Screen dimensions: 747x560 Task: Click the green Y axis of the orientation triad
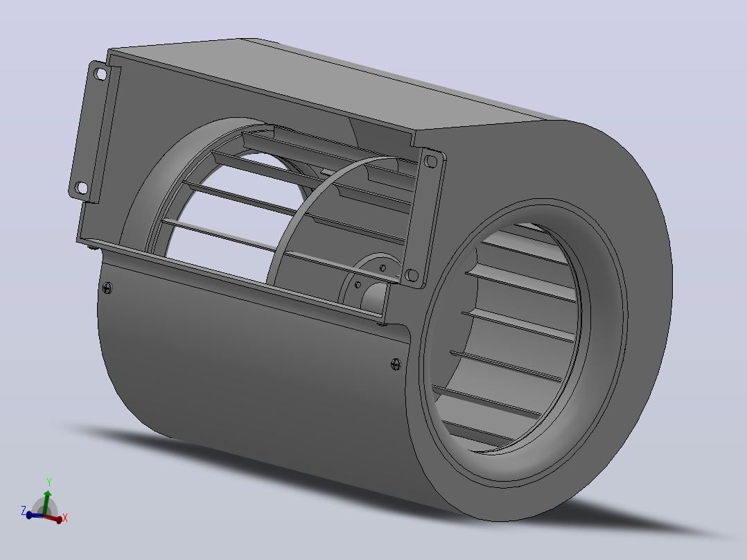point(46,502)
